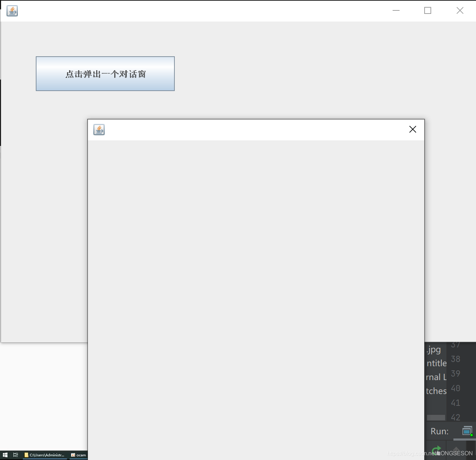The image size is (476, 460).
Task: Open the Java icon menu of main window
Action: coord(12,11)
